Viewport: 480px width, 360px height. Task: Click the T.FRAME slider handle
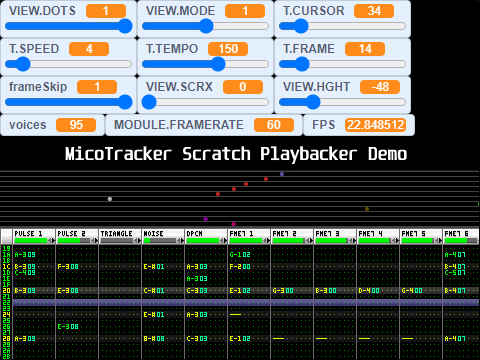302,64
